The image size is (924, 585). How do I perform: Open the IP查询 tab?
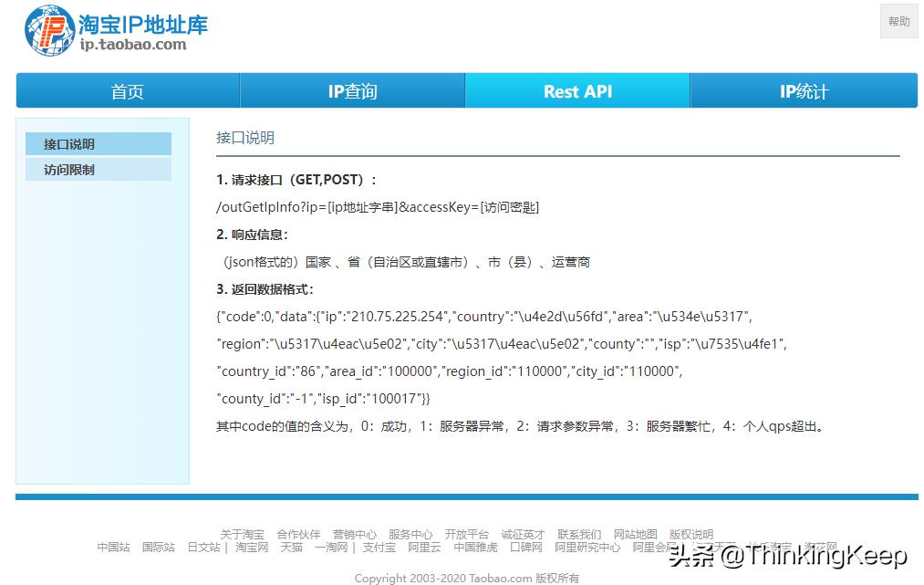tap(352, 91)
